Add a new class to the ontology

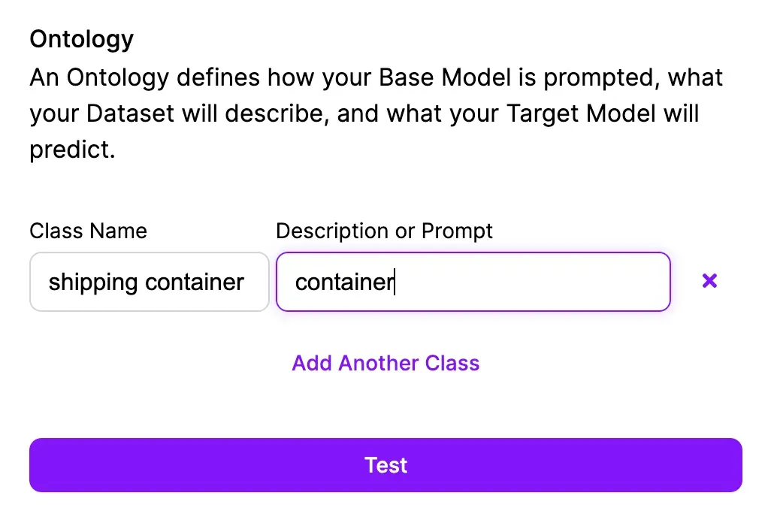(x=385, y=363)
